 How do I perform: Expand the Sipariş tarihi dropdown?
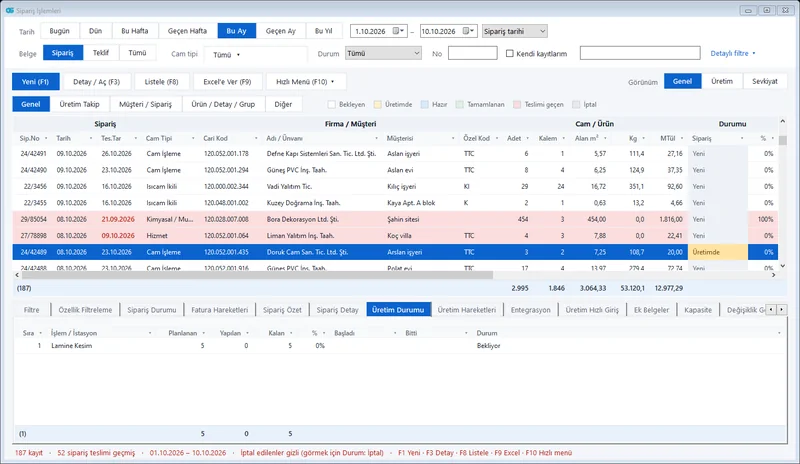pyautogui.click(x=515, y=31)
